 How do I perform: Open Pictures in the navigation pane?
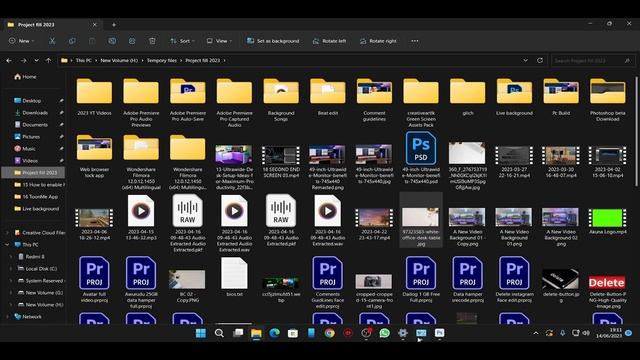[27, 137]
